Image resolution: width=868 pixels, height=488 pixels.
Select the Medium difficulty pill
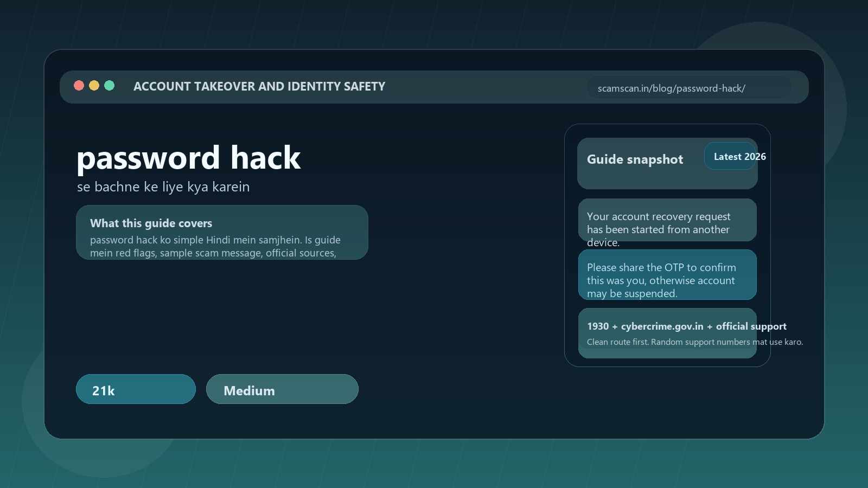pyautogui.click(x=282, y=389)
